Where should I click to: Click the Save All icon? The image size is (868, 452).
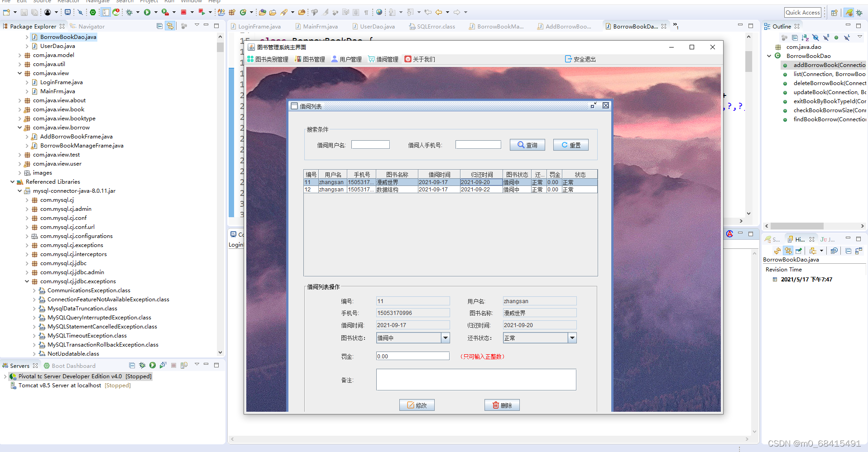tap(34, 12)
